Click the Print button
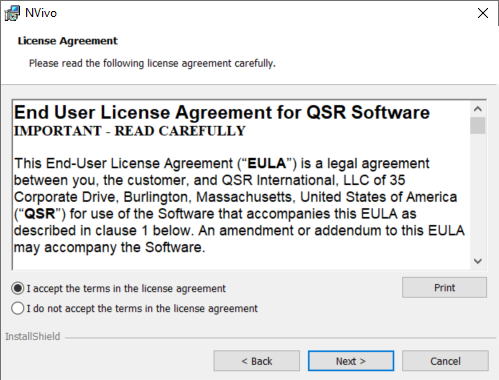The height and width of the screenshot is (380, 499). (444, 288)
